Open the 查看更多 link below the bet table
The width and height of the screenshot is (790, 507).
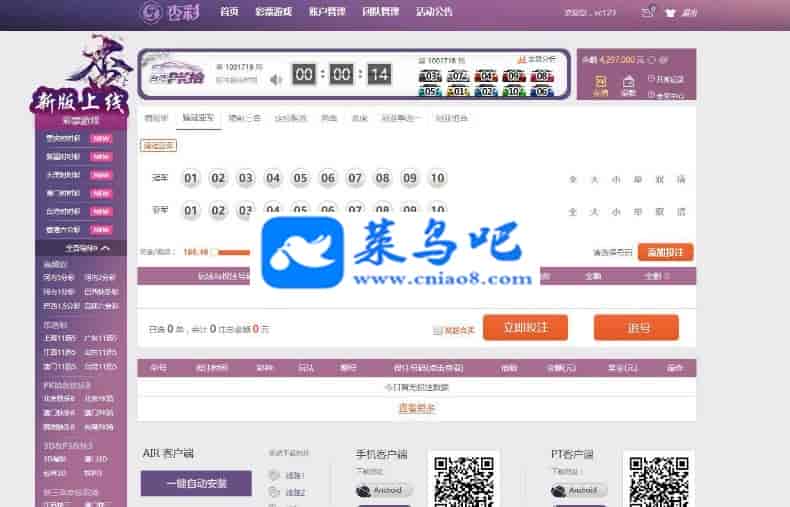point(417,409)
